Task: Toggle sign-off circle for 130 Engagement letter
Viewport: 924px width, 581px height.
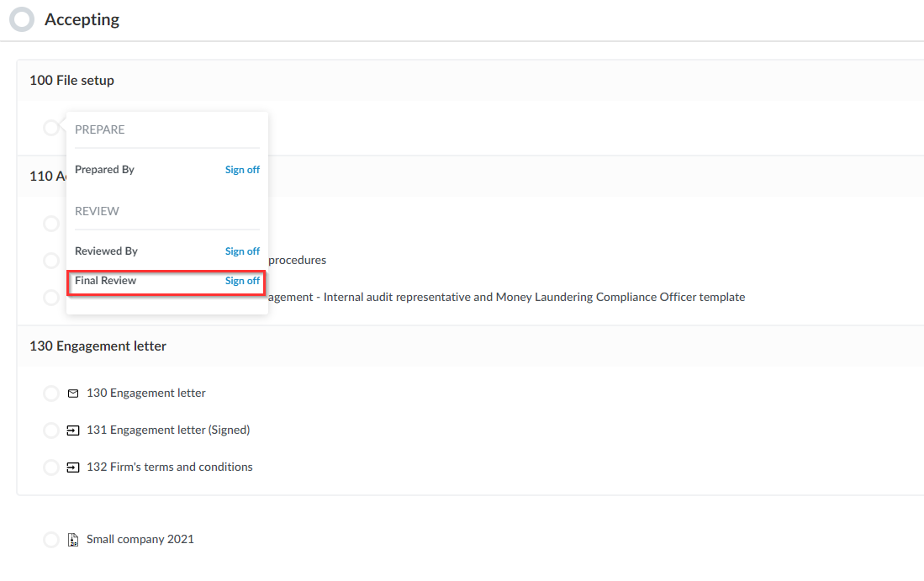Action: 51,393
